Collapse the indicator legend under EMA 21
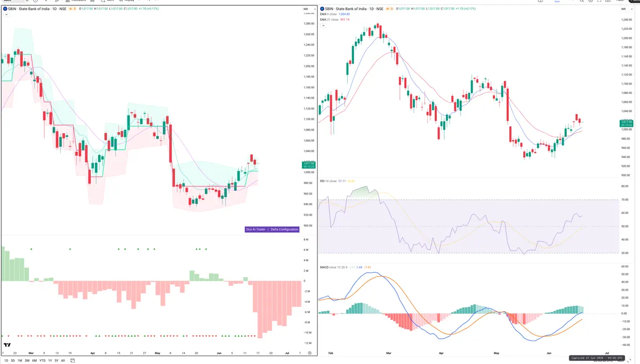Screen dimensions: 640x364 click(323, 25)
